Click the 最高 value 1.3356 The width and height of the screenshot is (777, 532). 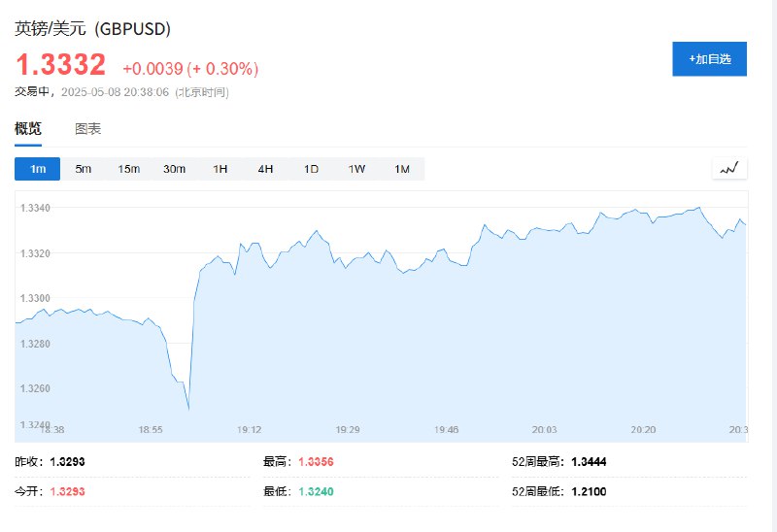tap(316, 462)
